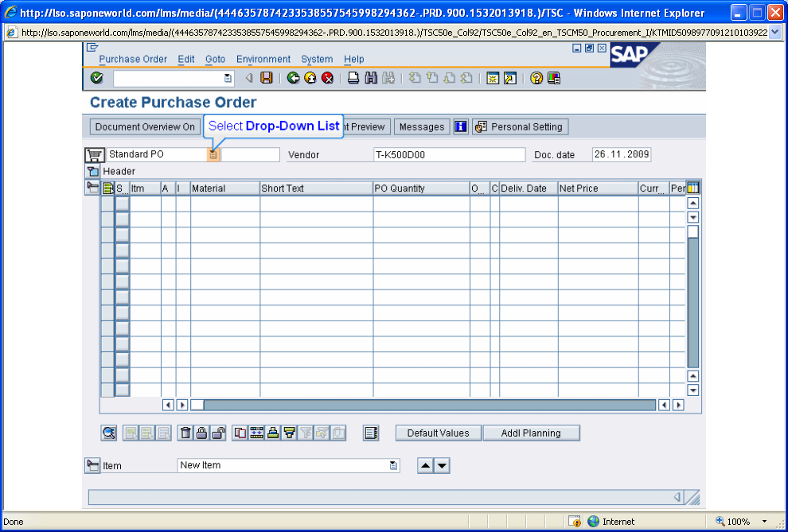Open the New Item dropdown list
788x532 pixels.
(x=393, y=465)
